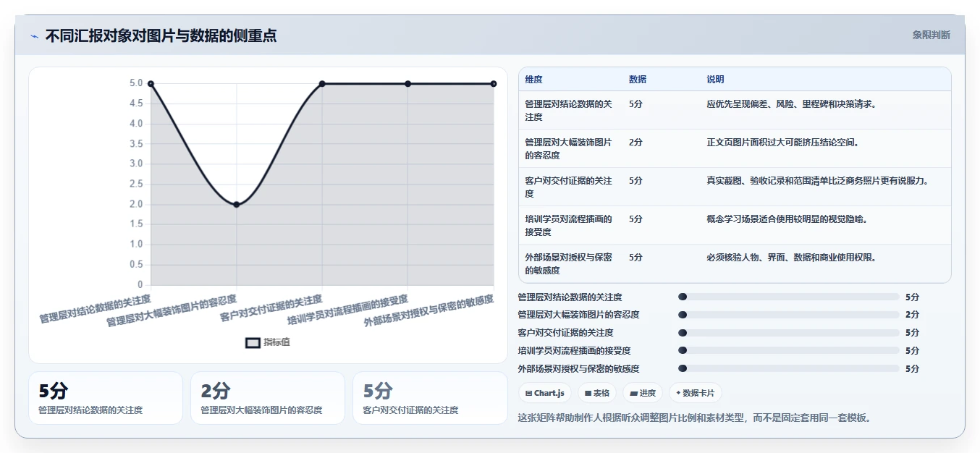The image size is (980, 453).
Task: Click the 2.5 tick on the y-axis
Action: tap(136, 184)
